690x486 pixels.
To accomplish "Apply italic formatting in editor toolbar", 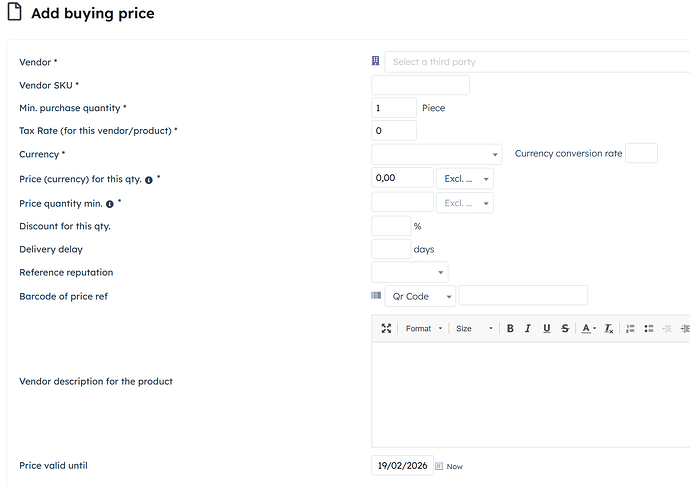I will pyautogui.click(x=528, y=328).
